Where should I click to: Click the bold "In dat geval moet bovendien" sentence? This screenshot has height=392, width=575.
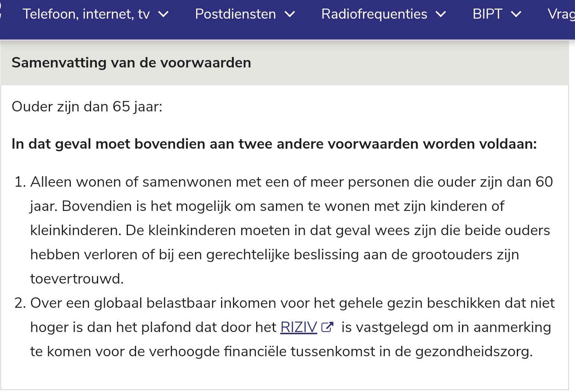click(x=274, y=144)
